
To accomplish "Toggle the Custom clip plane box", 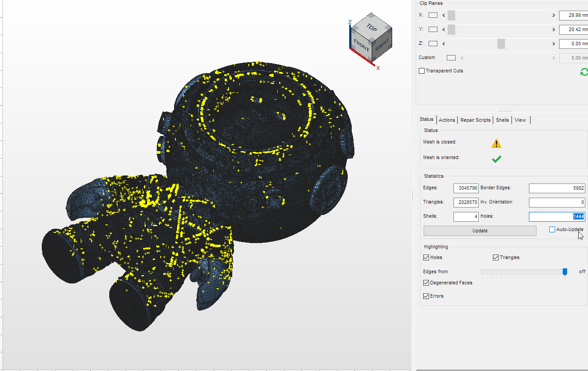I will click(451, 58).
